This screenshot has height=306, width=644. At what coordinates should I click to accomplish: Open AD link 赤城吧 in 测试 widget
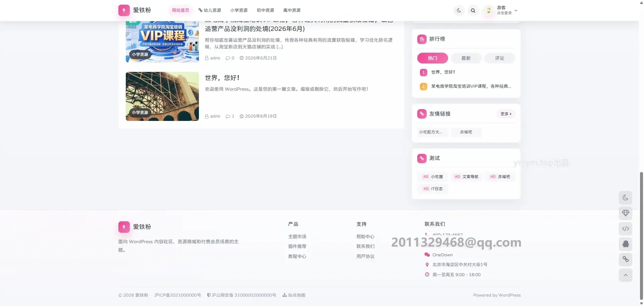coord(500,177)
